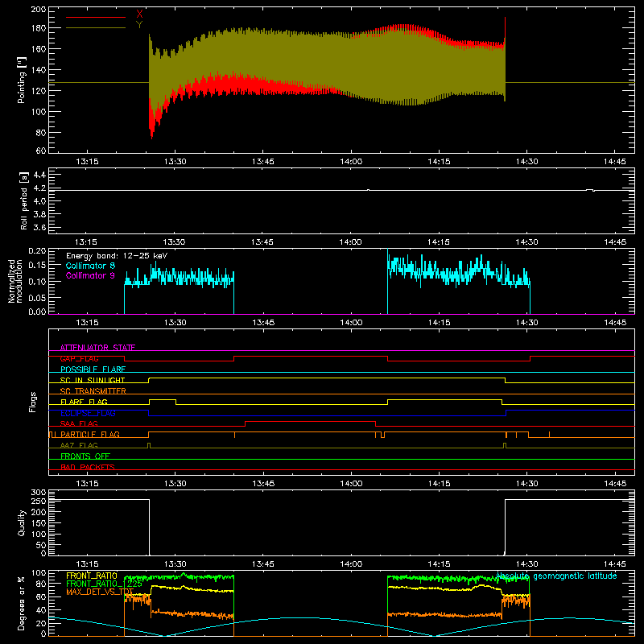The image size is (644, 644).
Task: Click the 13:15 time label under Roll period plot
Action: [x=87, y=242]
